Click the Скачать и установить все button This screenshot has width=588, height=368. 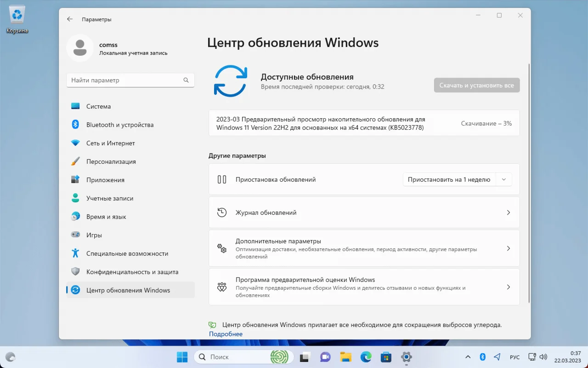coord(477,85)
